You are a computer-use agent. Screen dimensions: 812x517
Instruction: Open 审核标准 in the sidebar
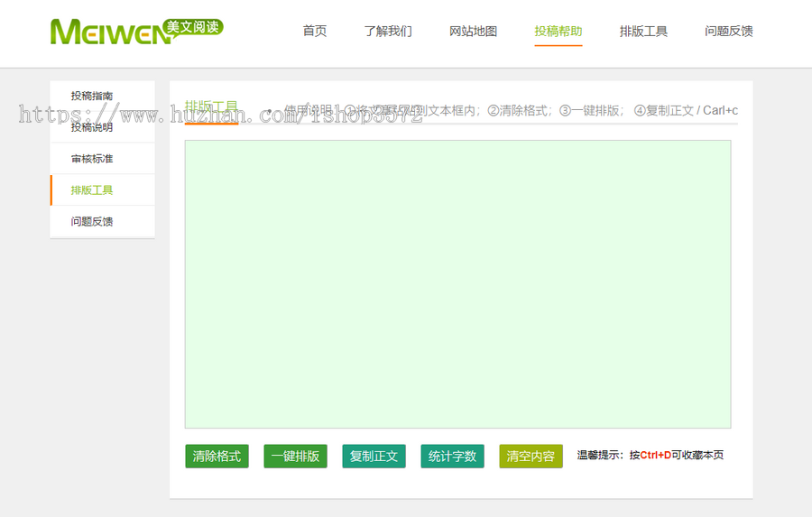(103, 159)
